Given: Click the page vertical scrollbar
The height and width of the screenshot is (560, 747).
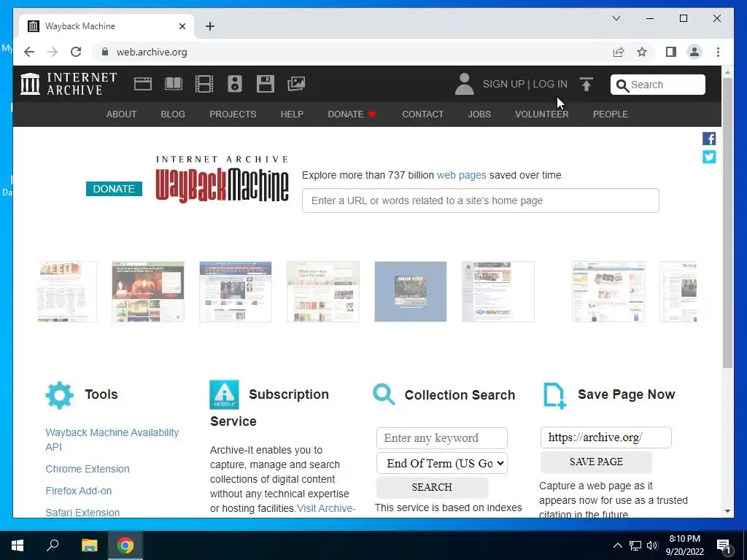Looking at the screenshot, I should pyautogui.click(x=727, y=222).
